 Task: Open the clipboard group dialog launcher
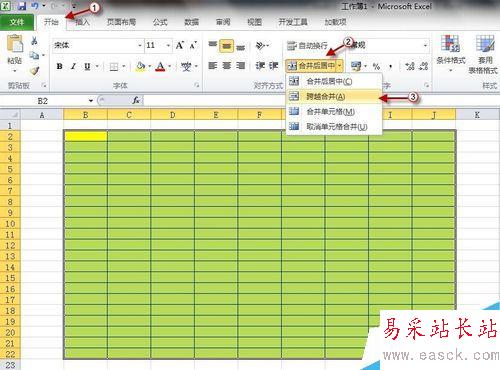(x=44, y=86)
